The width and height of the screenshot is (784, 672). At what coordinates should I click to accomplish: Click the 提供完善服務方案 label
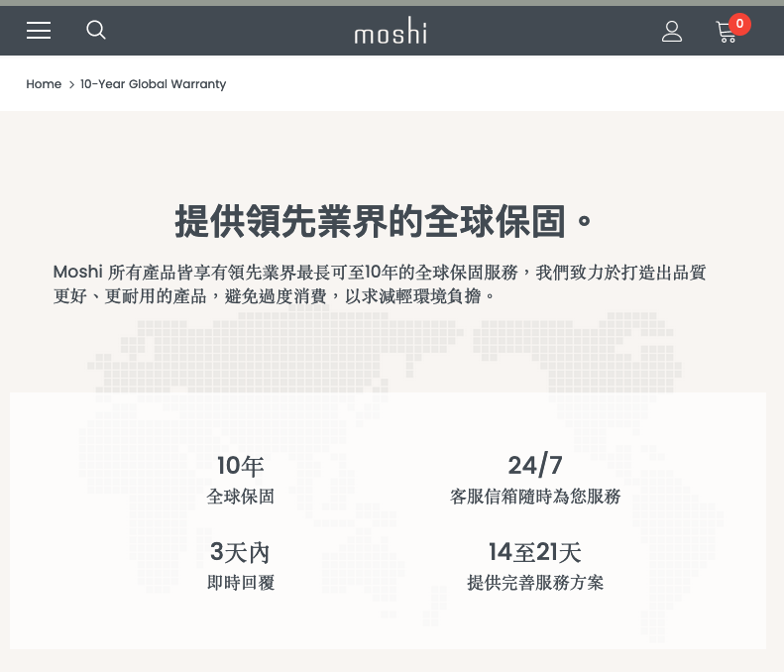[x=535, y=583]
